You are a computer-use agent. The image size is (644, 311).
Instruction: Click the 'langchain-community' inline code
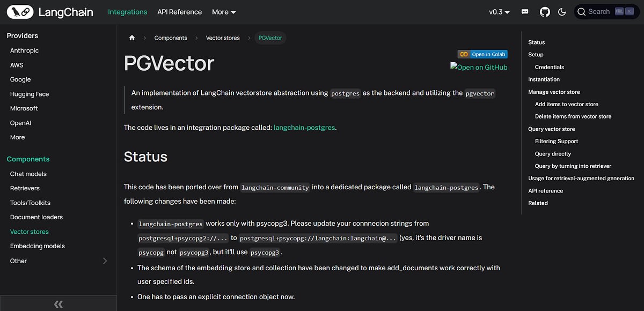[x=275, y=188]
